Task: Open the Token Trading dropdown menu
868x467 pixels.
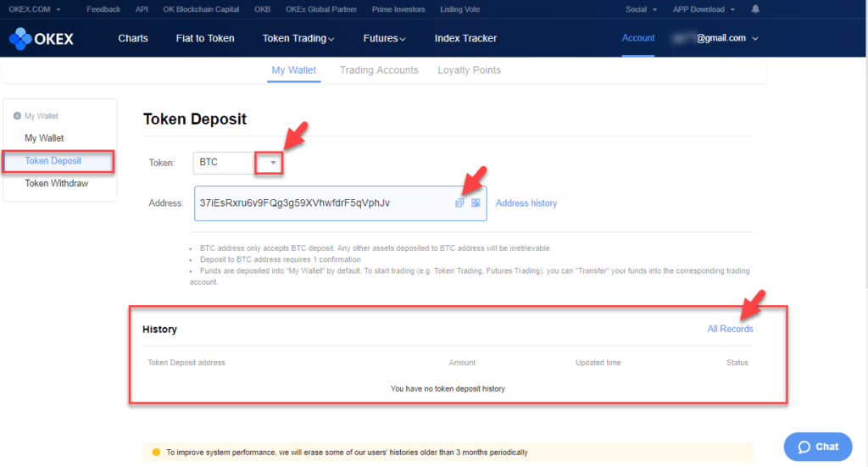Action: [298, 38]
